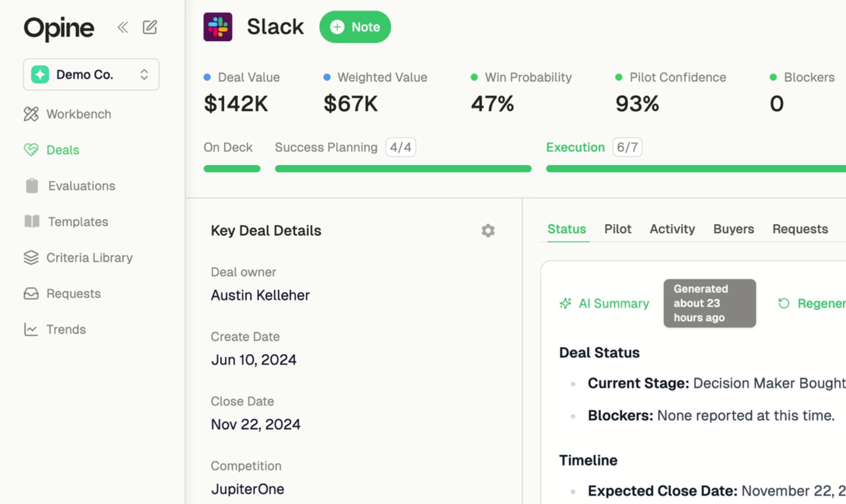Select the Execution stage
Image resolution: width=846 pixels, height=504 pixels.
(x=575, y=148)
